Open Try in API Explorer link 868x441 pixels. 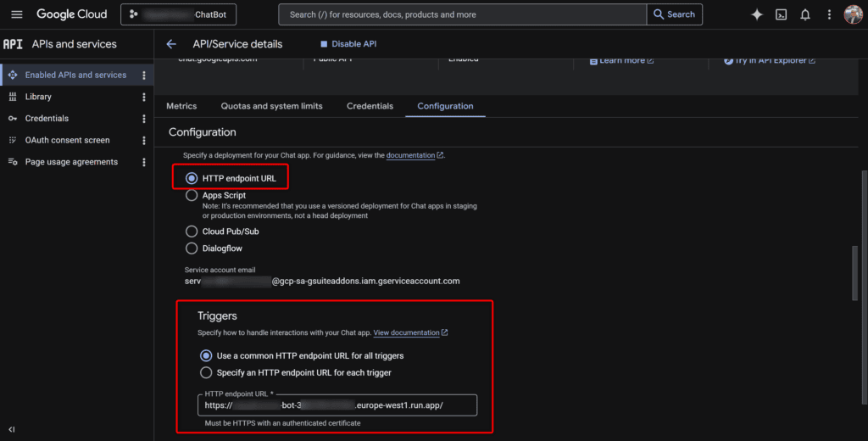(770, 60)
